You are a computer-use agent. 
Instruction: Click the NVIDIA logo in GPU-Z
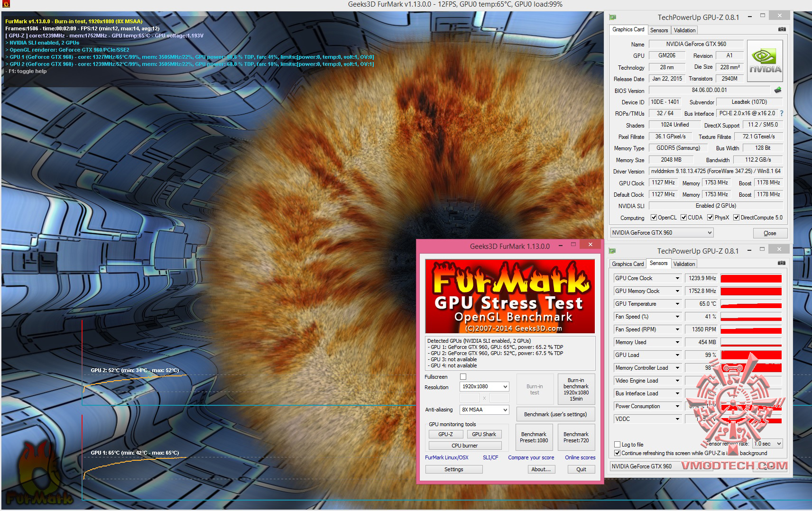(765, 61)
